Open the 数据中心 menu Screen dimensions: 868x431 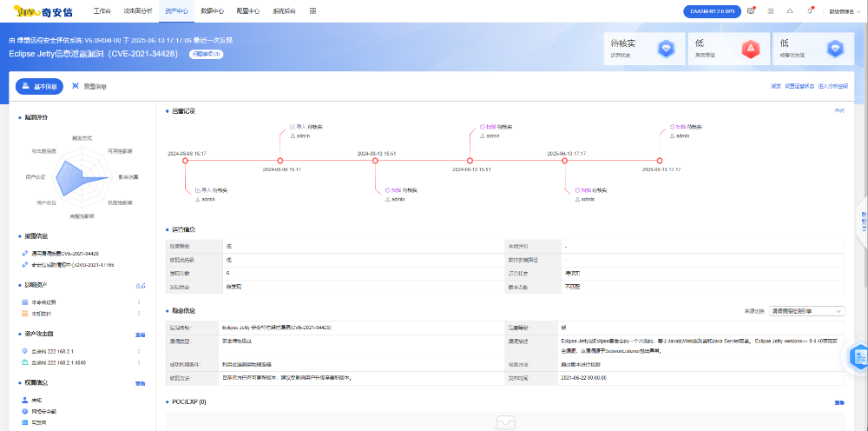213,11
